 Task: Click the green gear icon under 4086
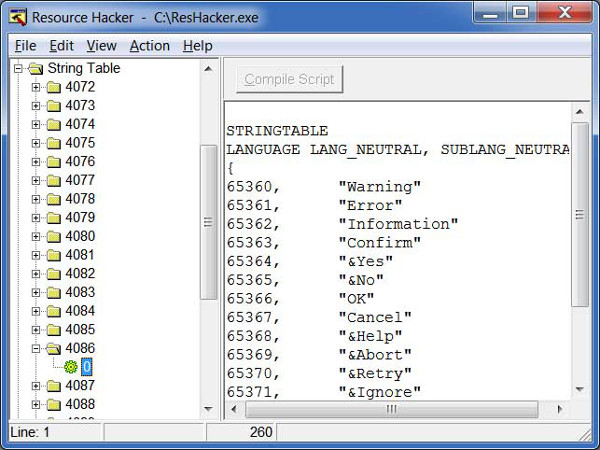coord(71,367)
